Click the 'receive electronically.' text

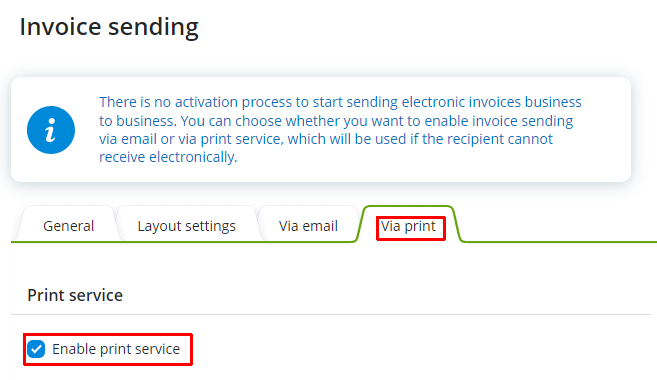[168, 157]
